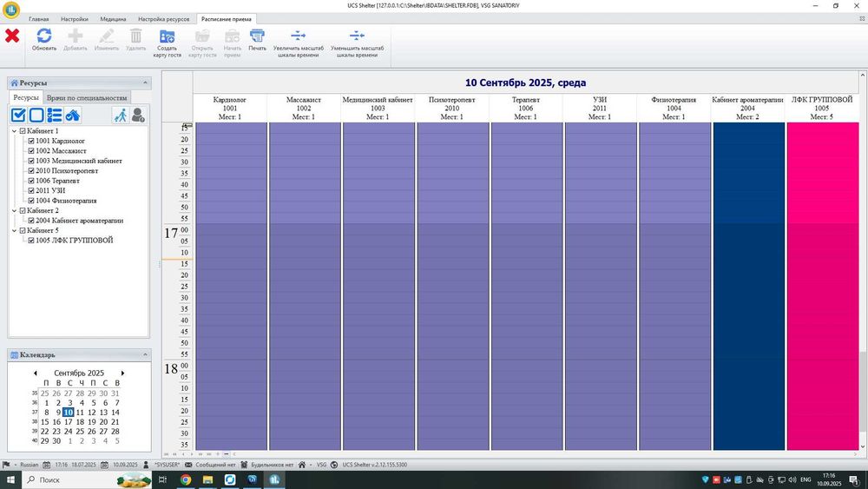Click 17:00 slot in blue Кабинет ароматерапии column
This screenshot has width=868, height=489.
point(748,229)
